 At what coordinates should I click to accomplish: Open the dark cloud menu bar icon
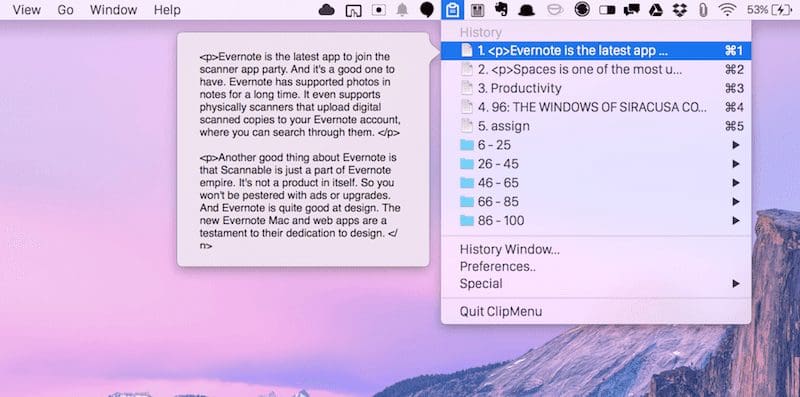tap(327, 10)
